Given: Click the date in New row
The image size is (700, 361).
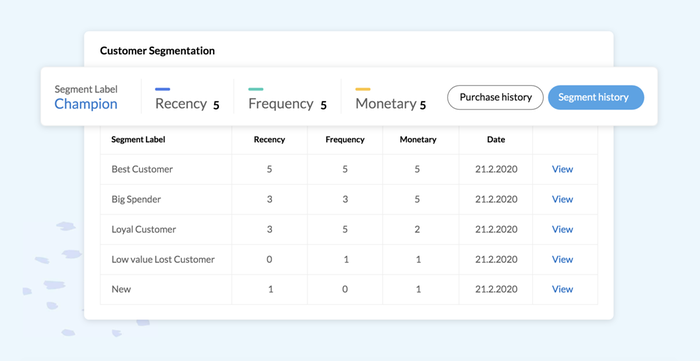Looking at the screenshot, I should click(496, 289).
